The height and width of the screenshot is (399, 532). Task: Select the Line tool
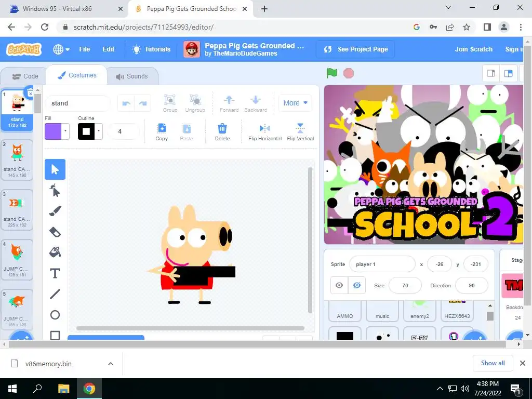55,294
